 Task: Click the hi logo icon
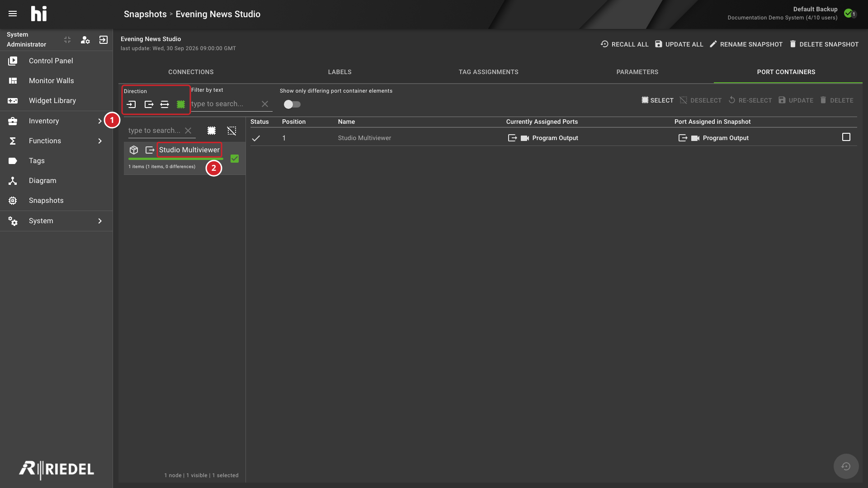pyautogui.click(x=39, y=14)
